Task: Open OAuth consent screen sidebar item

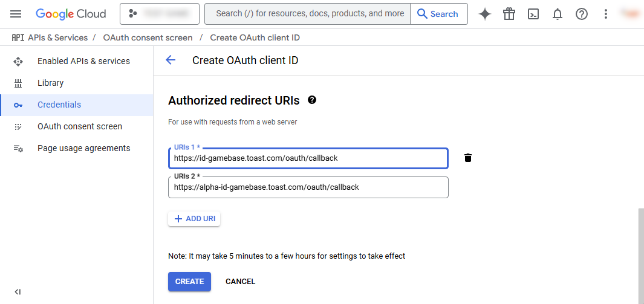Action: (77, 126)
